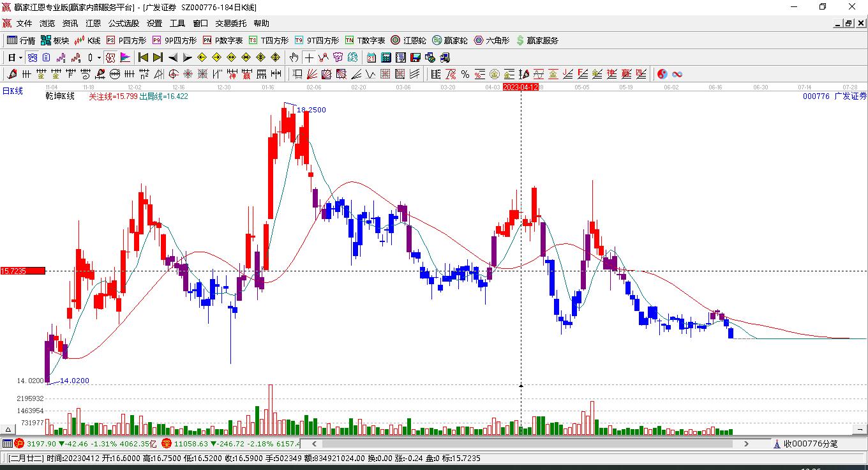Click the red-blue yin-yang icon
This screenshot has width=868, height=470.
click(x=662, y=74)
